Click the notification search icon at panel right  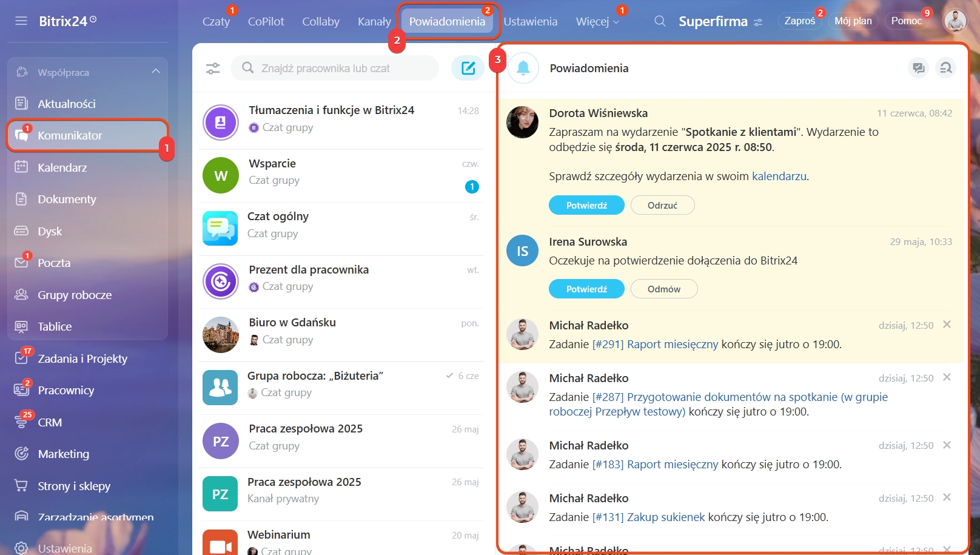945,68
